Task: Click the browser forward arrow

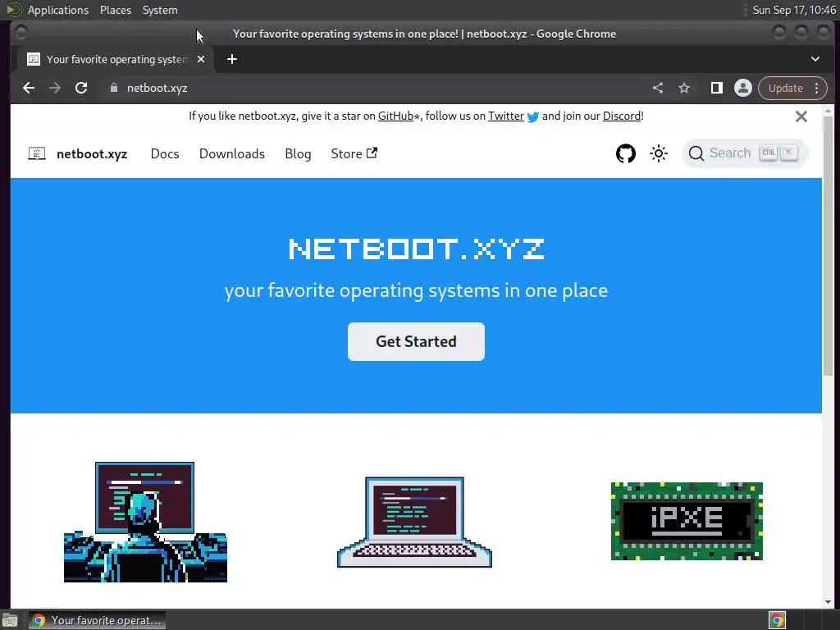Action: [55, 88]
